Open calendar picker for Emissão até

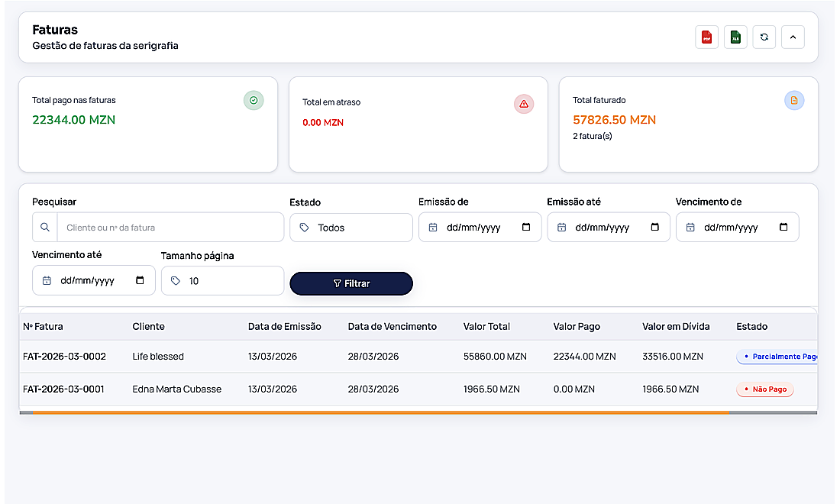[654, 228]
